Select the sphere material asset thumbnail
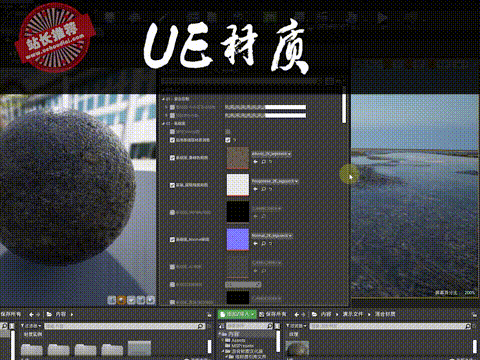Screen dimensions: 480x360 pyautogui.click(x=297, y=349)
